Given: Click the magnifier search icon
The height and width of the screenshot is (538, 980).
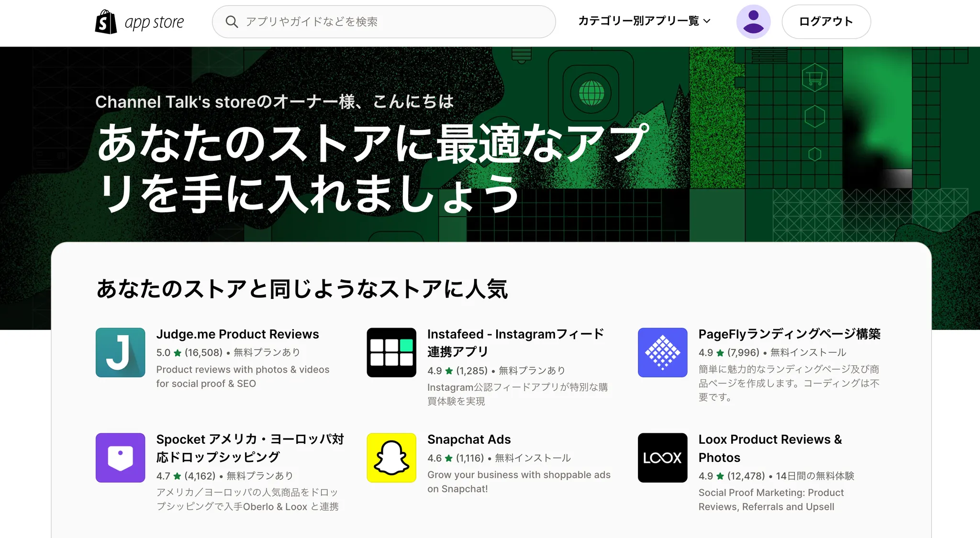Looking at the screenshot, I should point(232,22).
